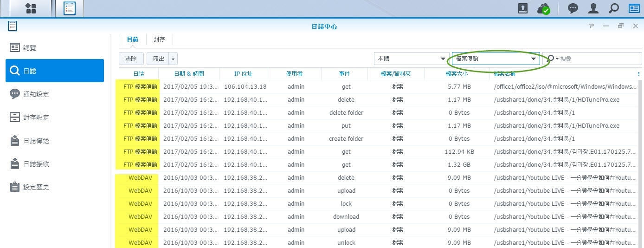This screenshot has height=248, width=644.
Task: Sort by the 日誌 column header
Action: coord(139,74)
